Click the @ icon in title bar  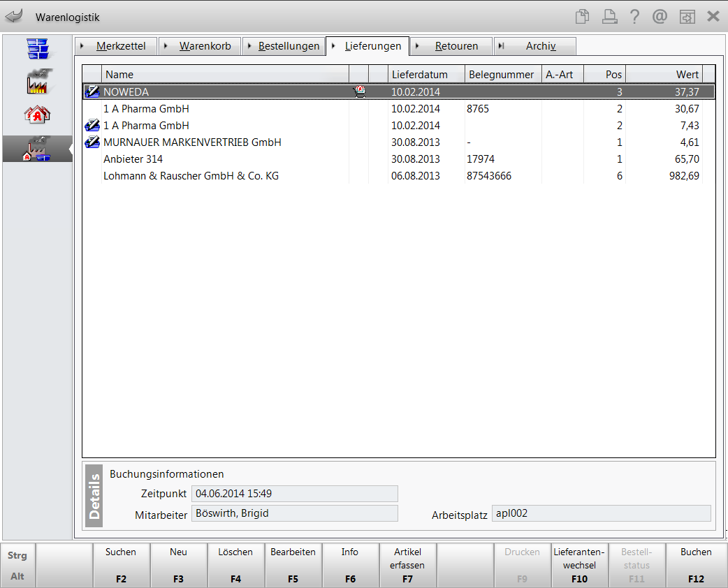click(660, 17)
